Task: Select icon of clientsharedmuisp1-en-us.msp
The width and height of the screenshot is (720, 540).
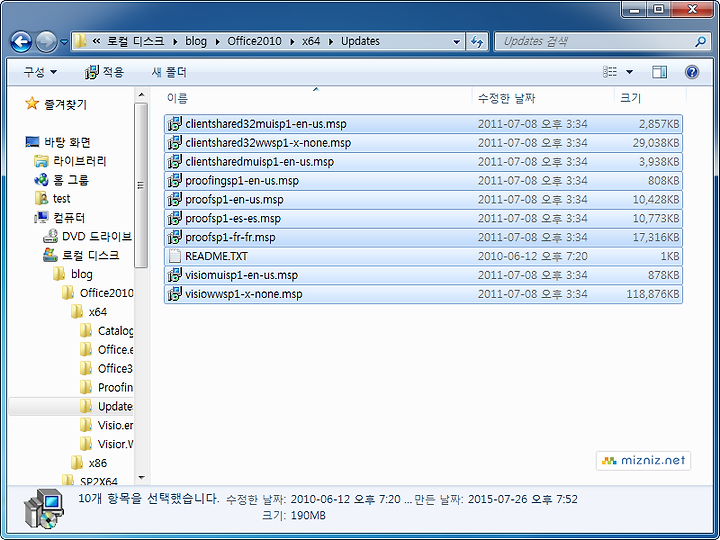Action: tap(174, 162)
